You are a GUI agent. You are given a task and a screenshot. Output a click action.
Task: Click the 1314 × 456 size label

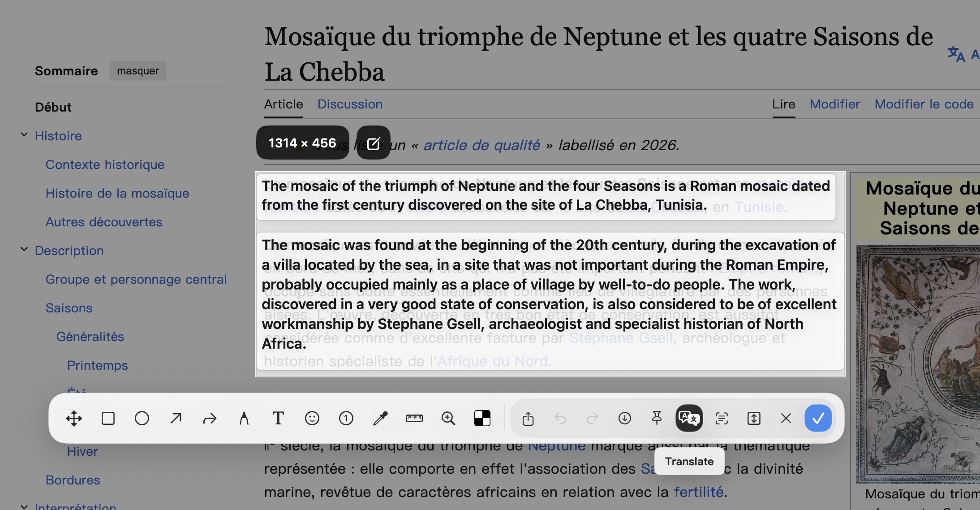302,143
